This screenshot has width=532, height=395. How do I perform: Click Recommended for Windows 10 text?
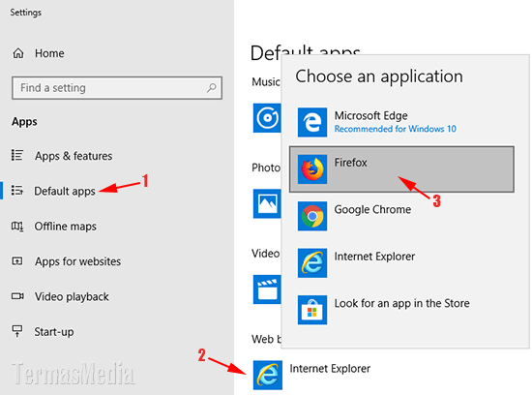(396, 129)
